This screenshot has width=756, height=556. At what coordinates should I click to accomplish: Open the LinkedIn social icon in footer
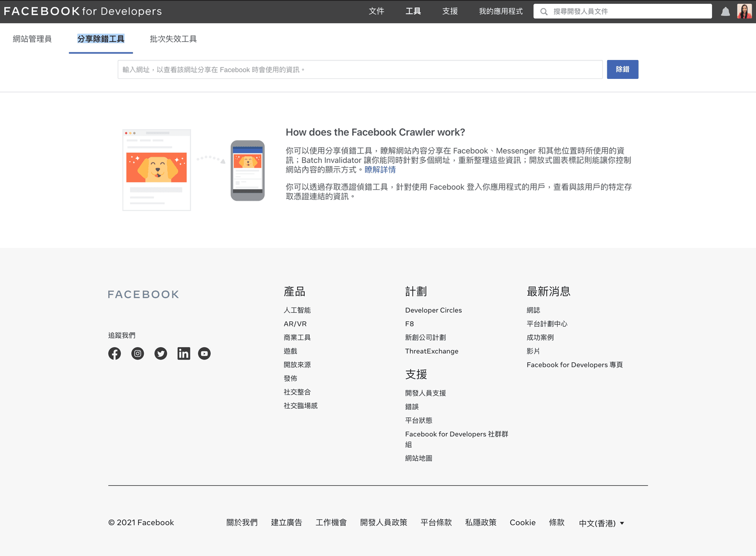184,353
